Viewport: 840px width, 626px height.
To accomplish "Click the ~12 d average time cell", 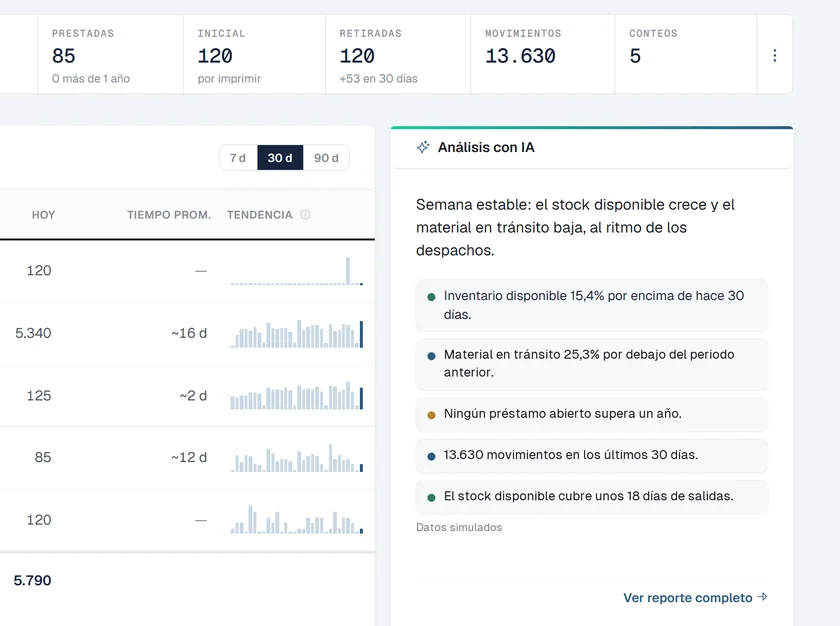I will point(189,457).
